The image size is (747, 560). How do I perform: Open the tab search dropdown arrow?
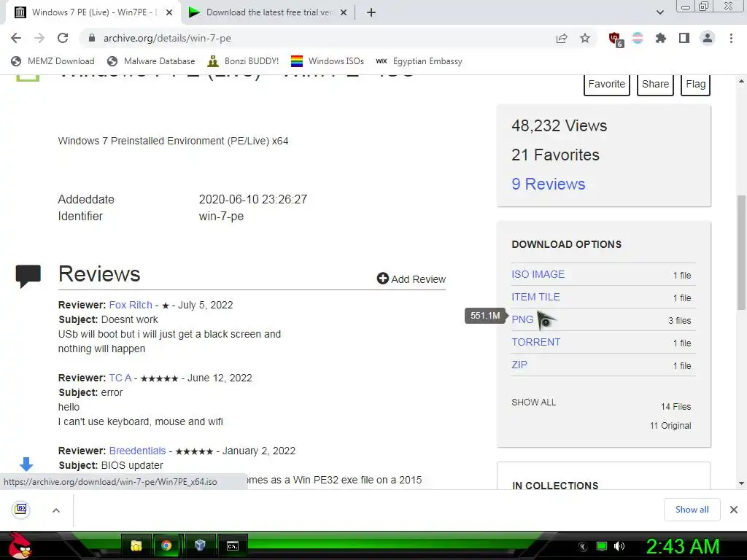[x=659, y=12]
